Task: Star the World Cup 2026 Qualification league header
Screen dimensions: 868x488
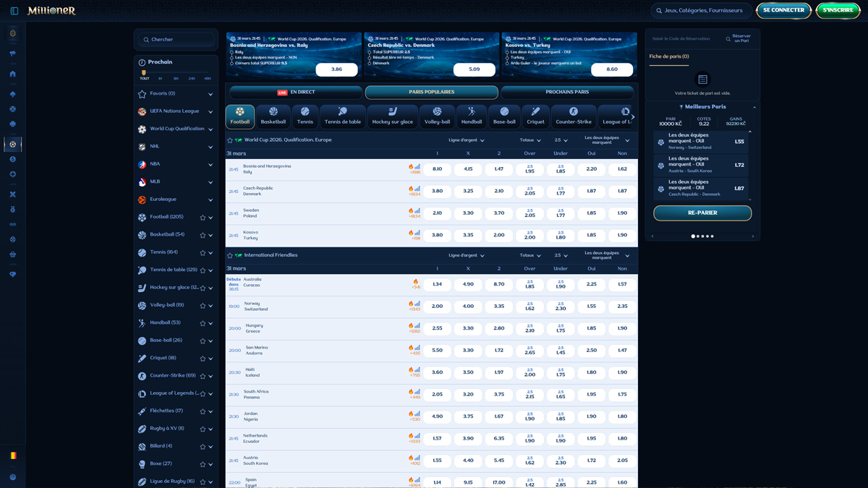Action: (x=231, y=140)
